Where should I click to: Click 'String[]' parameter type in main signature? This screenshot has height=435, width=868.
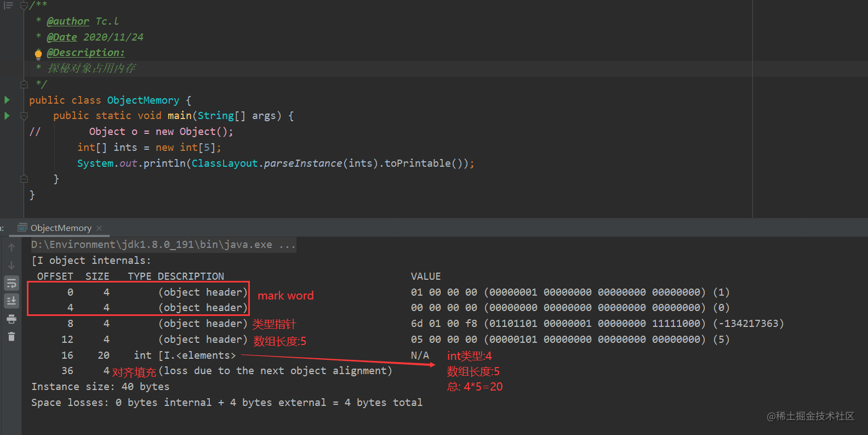pyautogui.click(x=221, y=116)
